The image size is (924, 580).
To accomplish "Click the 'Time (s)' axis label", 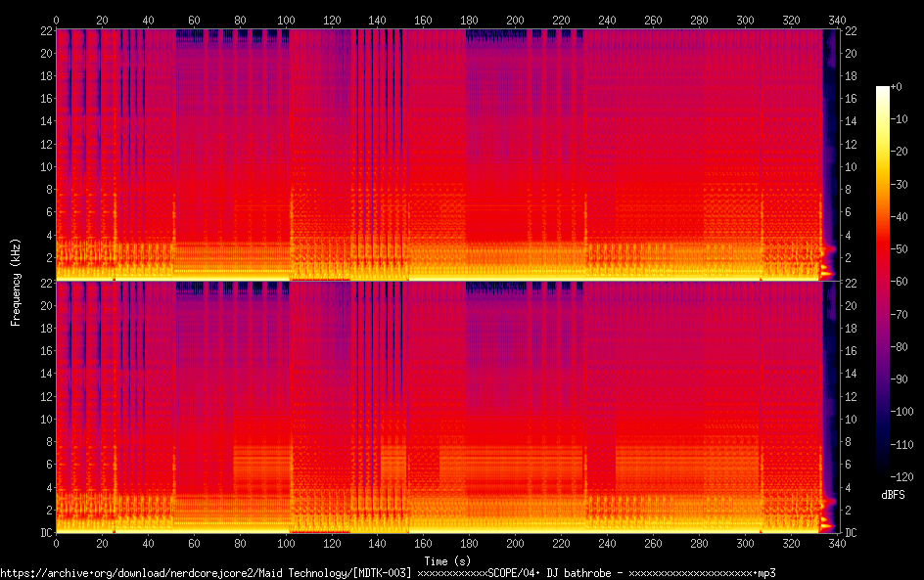I will click(446, 560).
